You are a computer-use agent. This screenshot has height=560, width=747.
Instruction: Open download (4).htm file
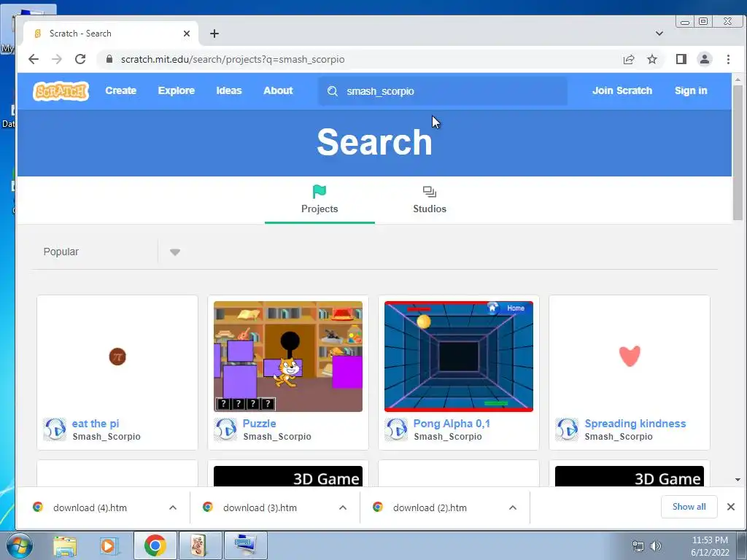[x=90, y=507]
